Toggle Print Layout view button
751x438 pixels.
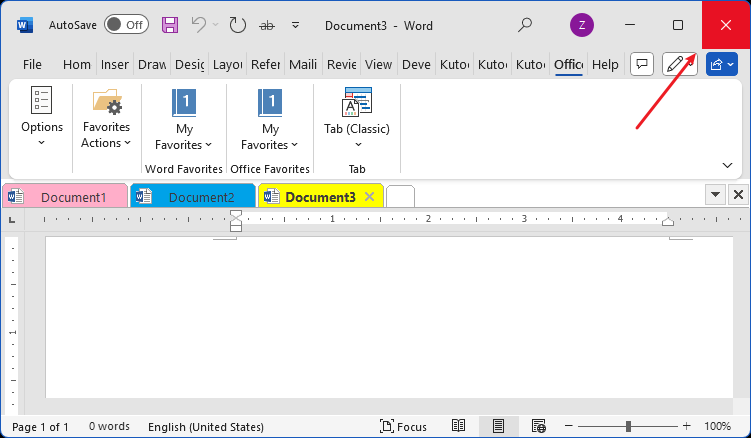[498, 426]
